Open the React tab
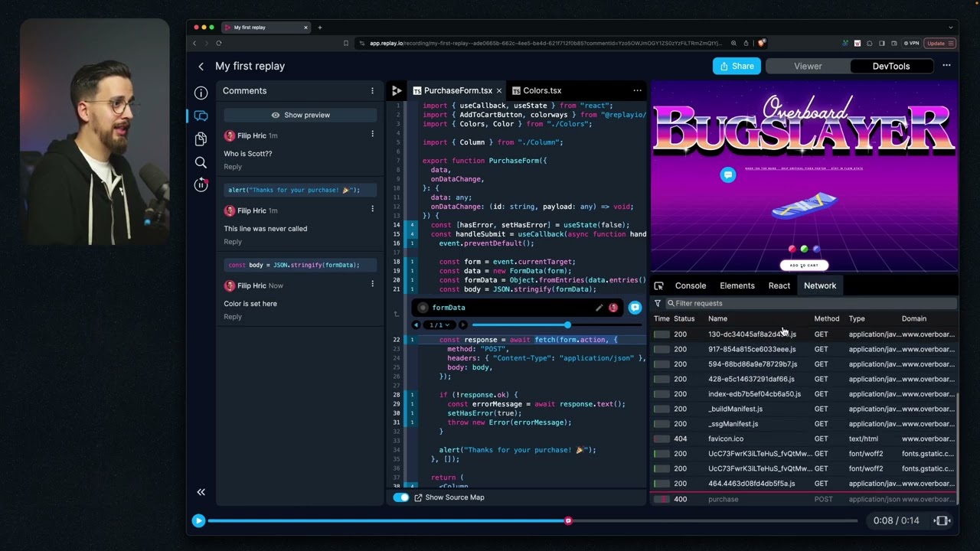980x551 pixels. pos(779,285)
